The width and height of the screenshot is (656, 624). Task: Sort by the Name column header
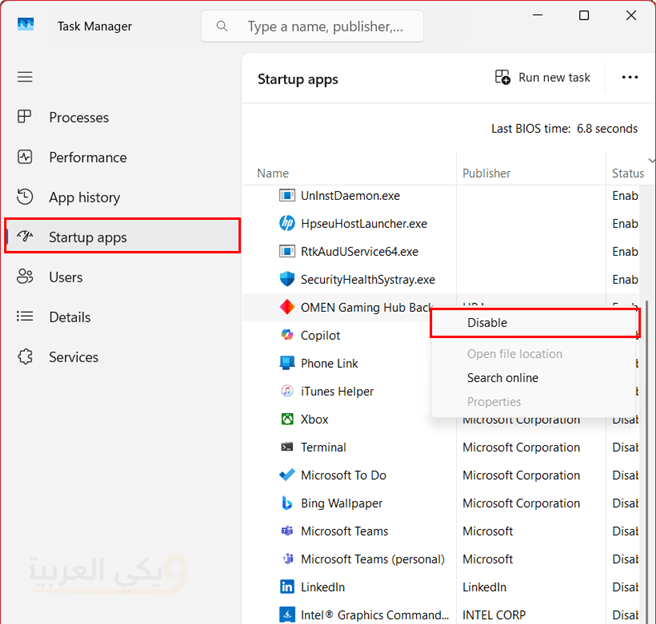273,173
